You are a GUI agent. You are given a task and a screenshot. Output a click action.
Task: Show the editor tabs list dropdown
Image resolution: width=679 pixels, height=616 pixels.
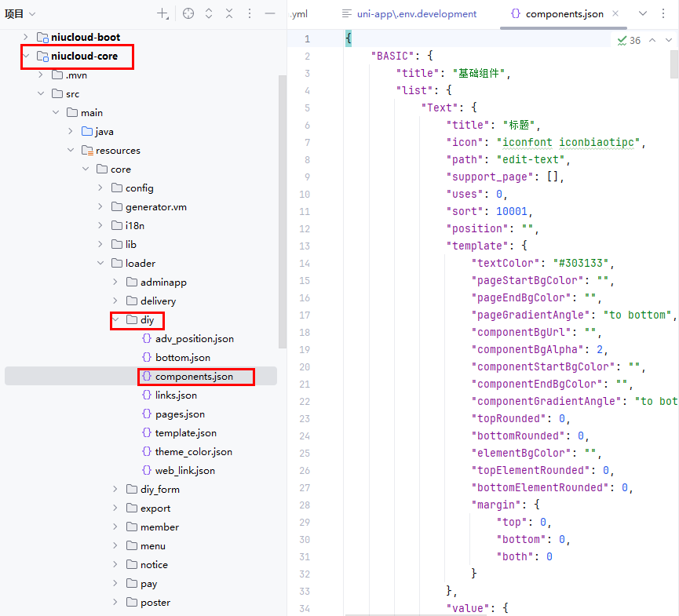(643, 13)
